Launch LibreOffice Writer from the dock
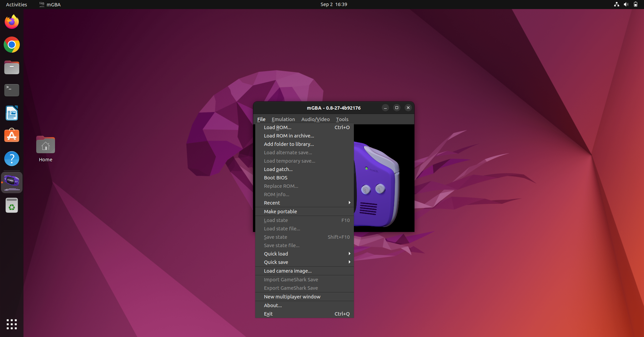 pyautogui.click(x=11, y=113)
